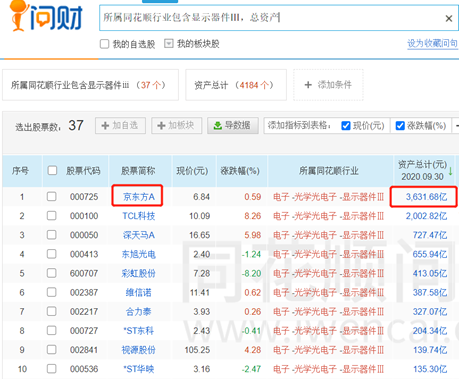Open the 合力泰 stock link
Screen dimensions: 459x379
click(139, 312)
